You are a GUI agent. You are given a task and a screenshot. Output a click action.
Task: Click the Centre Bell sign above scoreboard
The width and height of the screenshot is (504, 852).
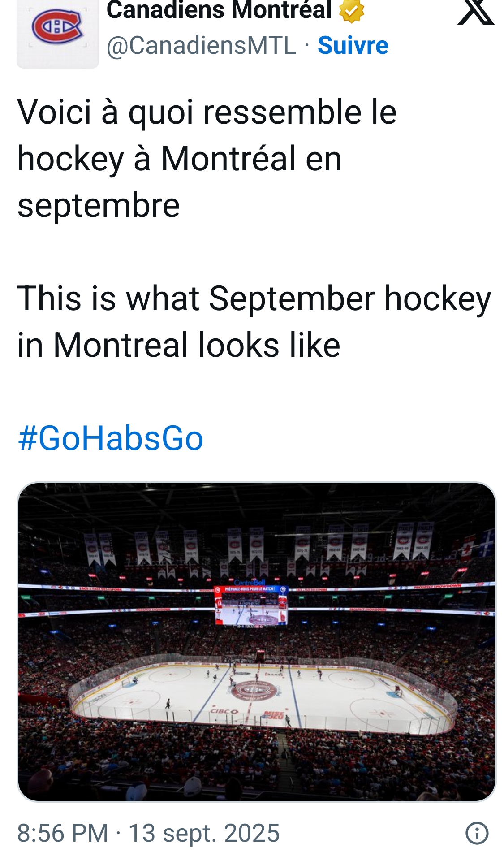[250, 582]
